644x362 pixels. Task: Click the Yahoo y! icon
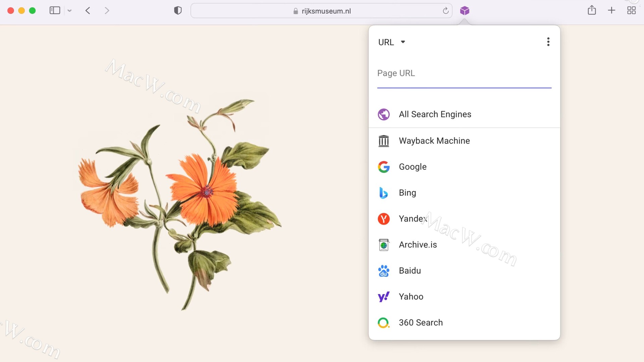click(384, 297)
